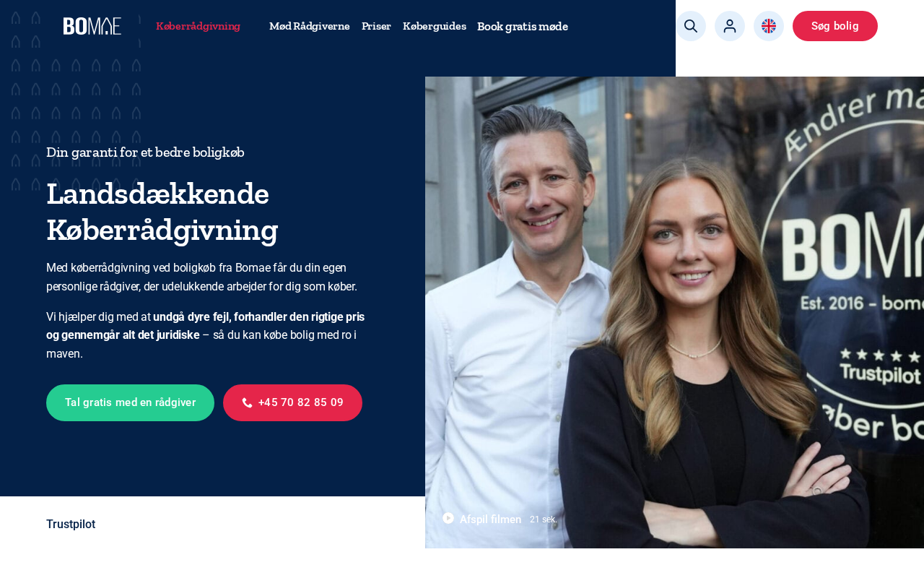Viewport: 924px width, 578px height.
Task: Switch language via the UK flag icon
Action: pos(769,26)
